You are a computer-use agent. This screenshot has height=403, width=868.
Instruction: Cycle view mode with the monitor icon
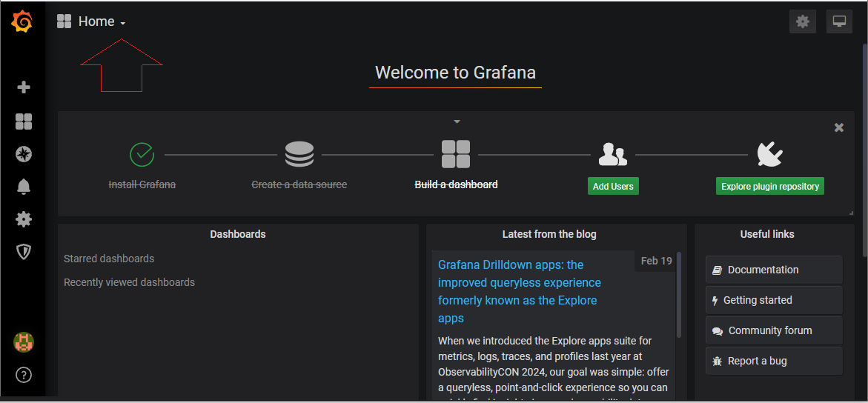pyautogui.click(x=839, y=21)
